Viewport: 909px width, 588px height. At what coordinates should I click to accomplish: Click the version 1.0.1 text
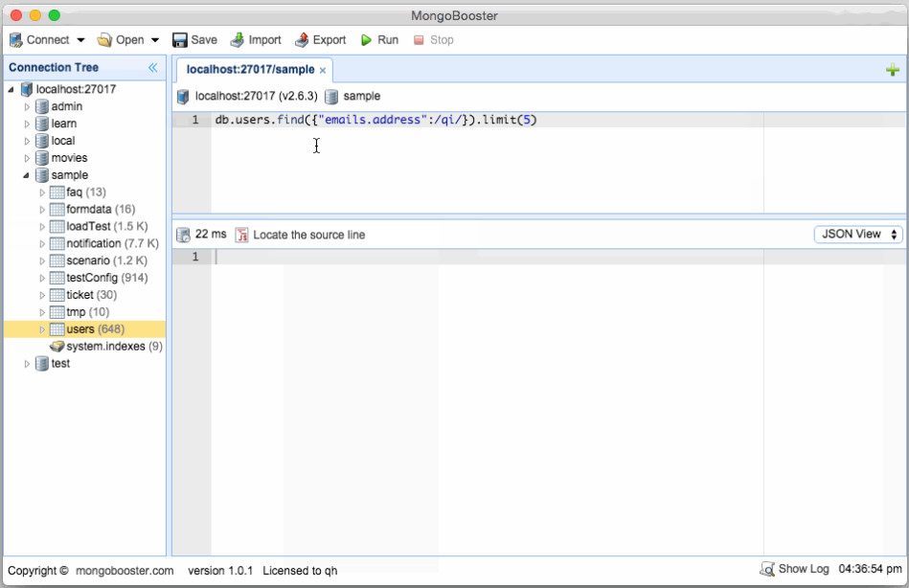(220, 571)
